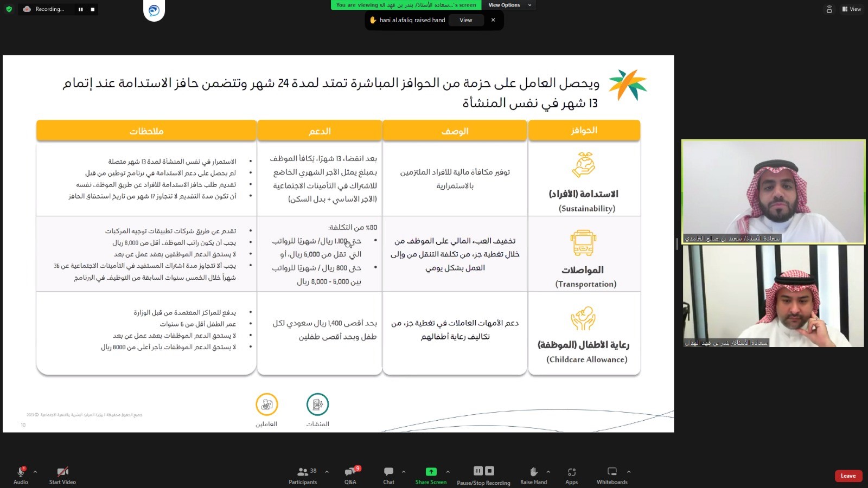Stop the recording from the top indicator
868x488 pixels.
(x=92, y=9)
